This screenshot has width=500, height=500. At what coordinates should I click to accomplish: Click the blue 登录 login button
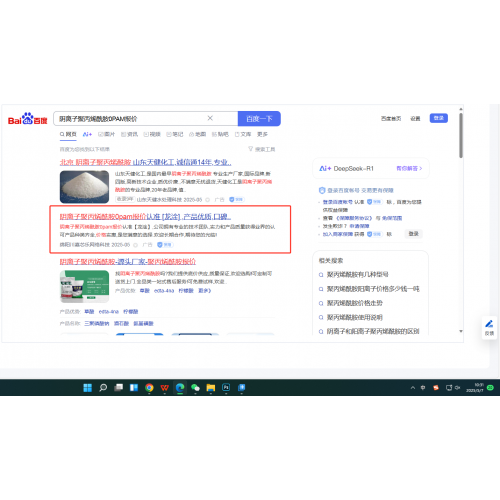click(x=438, y=118)
